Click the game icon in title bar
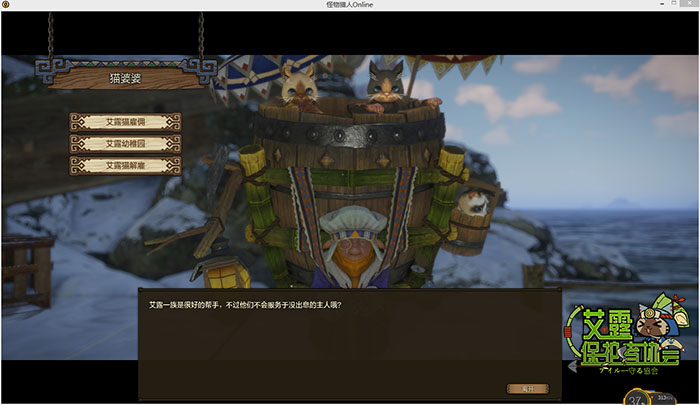The width and height of the screenshot is (700, 405). click(x=6, y=4)
